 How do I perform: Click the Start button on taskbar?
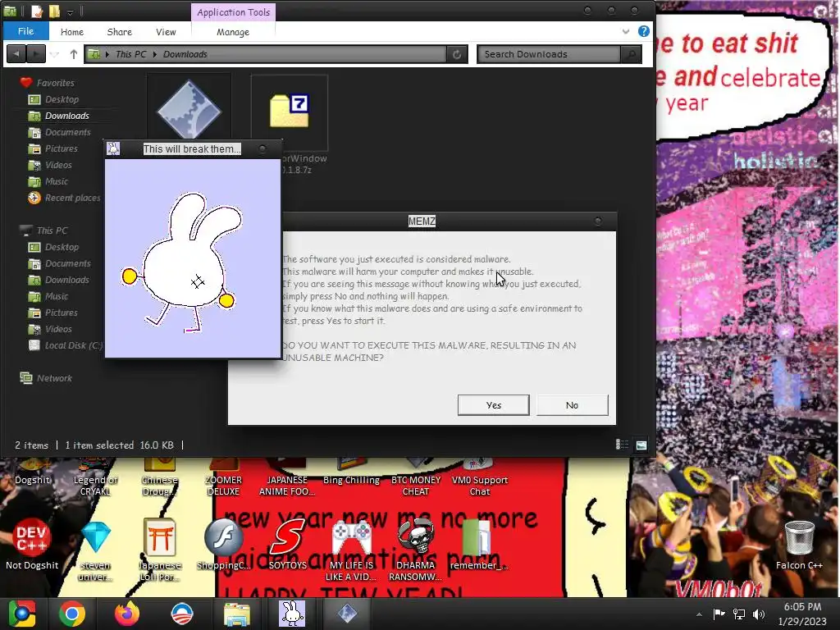[22, 614]
